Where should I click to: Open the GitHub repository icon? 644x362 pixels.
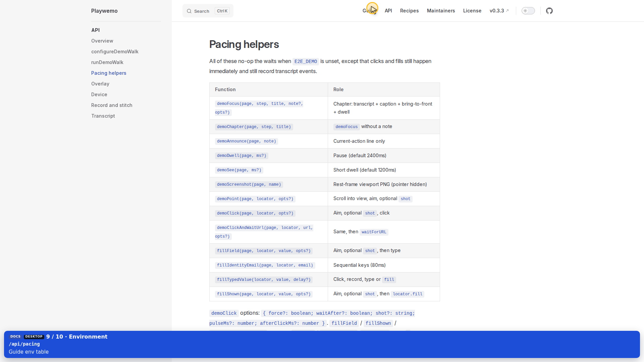(549, 11)
